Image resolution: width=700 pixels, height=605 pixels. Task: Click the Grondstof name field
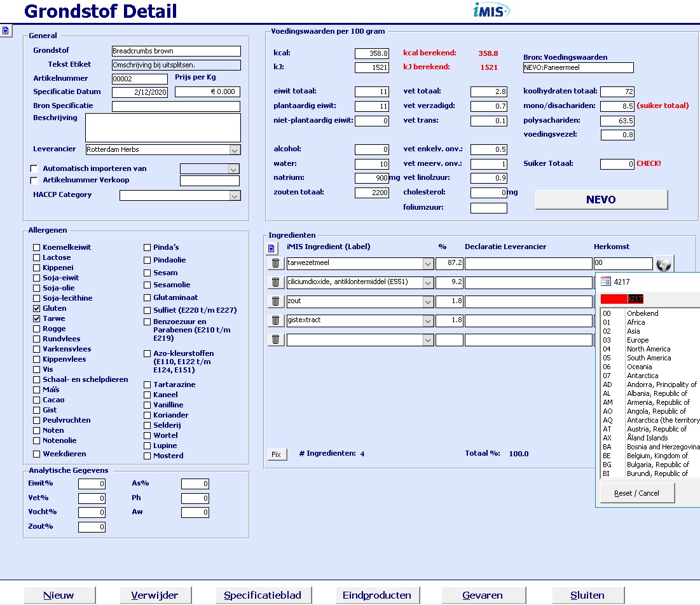tap(176, 51)
